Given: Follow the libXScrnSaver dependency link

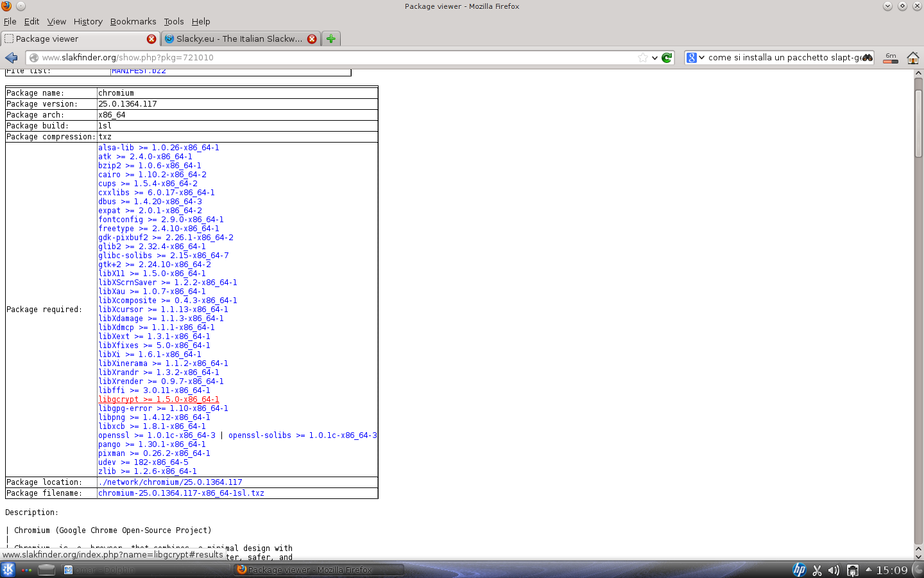Looking at the screenshot, I should 167,283.
